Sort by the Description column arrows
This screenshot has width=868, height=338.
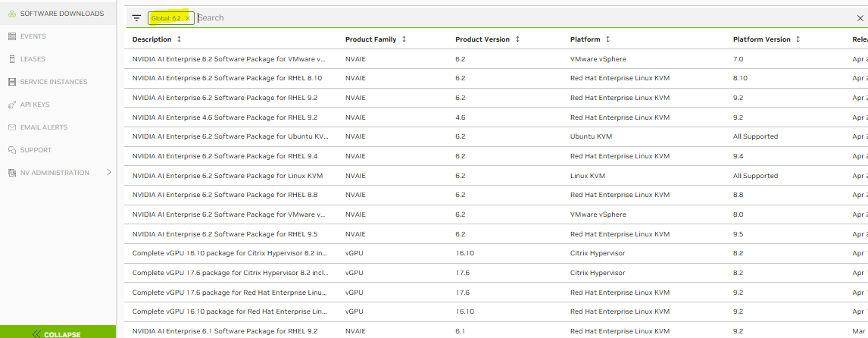pyautogui.click(x=178, y=39)
